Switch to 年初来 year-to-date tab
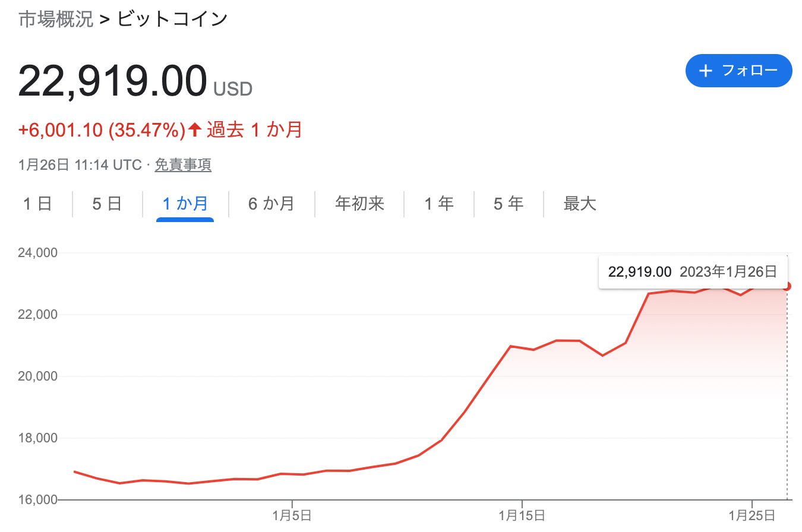Viewport: 802px width, 532px height. click(359, 204)
